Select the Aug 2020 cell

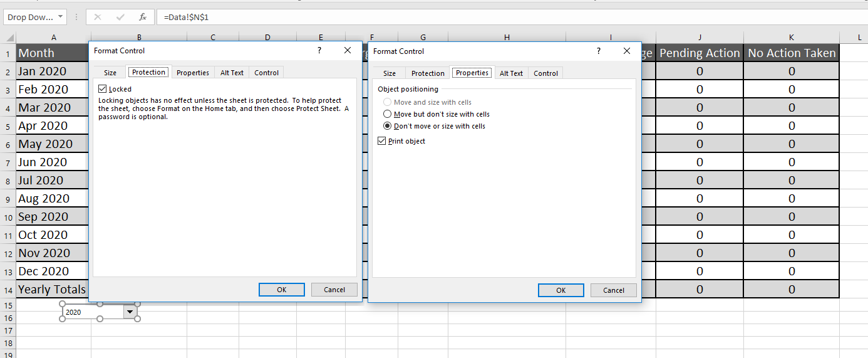(x=53, y=199)
